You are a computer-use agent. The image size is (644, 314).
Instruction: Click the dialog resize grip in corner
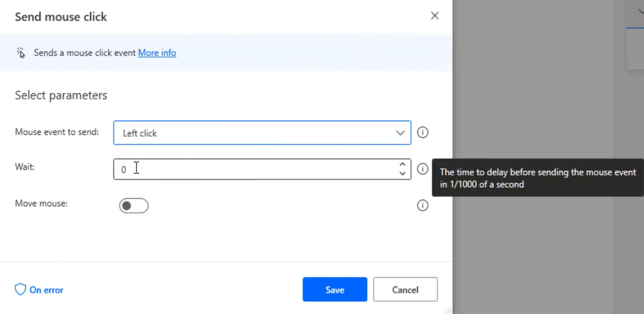[x=448, y=310]
